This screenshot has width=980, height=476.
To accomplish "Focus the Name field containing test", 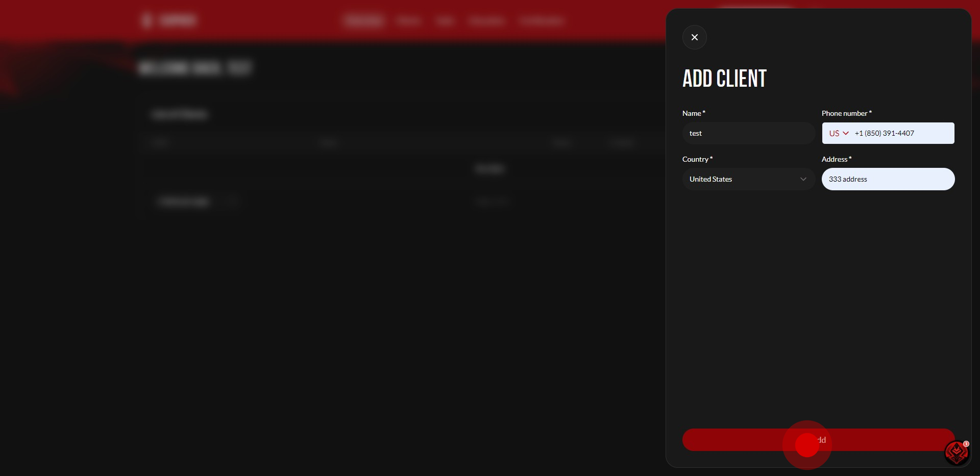I will pyautogui.click(x=748, y=133).
